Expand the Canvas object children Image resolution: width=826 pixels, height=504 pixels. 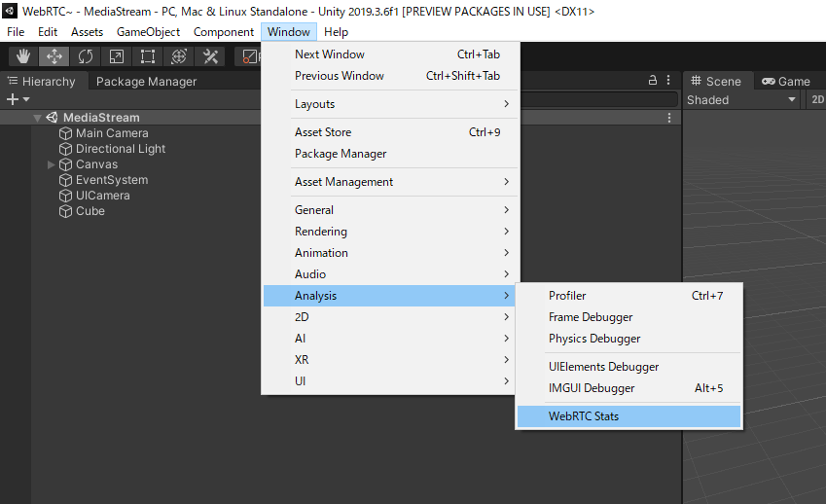click(52, 164)
